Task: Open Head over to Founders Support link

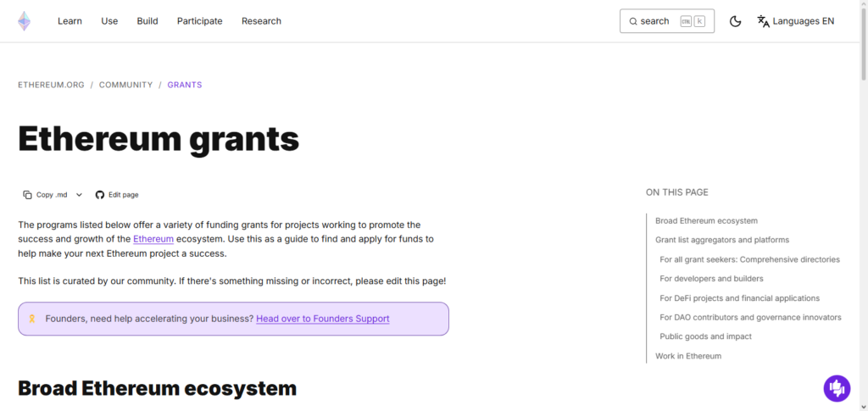Action: pyautogui.click(x=323, y=319)
